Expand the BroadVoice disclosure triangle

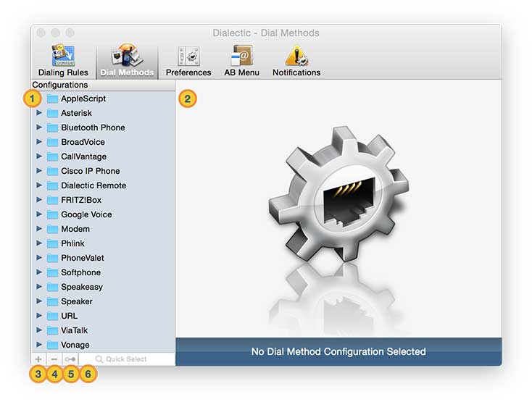[x=39, y=141]
